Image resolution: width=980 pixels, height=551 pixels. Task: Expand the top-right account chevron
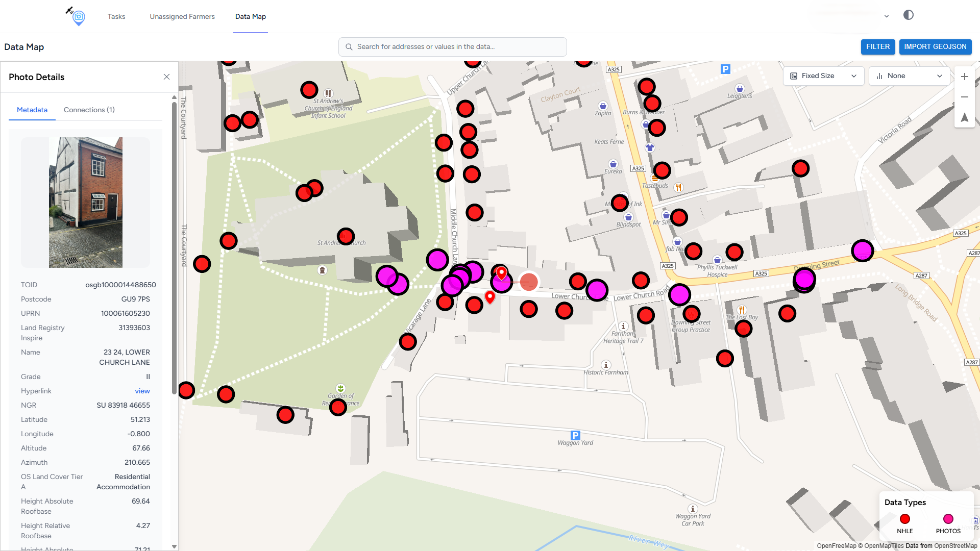click(886, 16)
